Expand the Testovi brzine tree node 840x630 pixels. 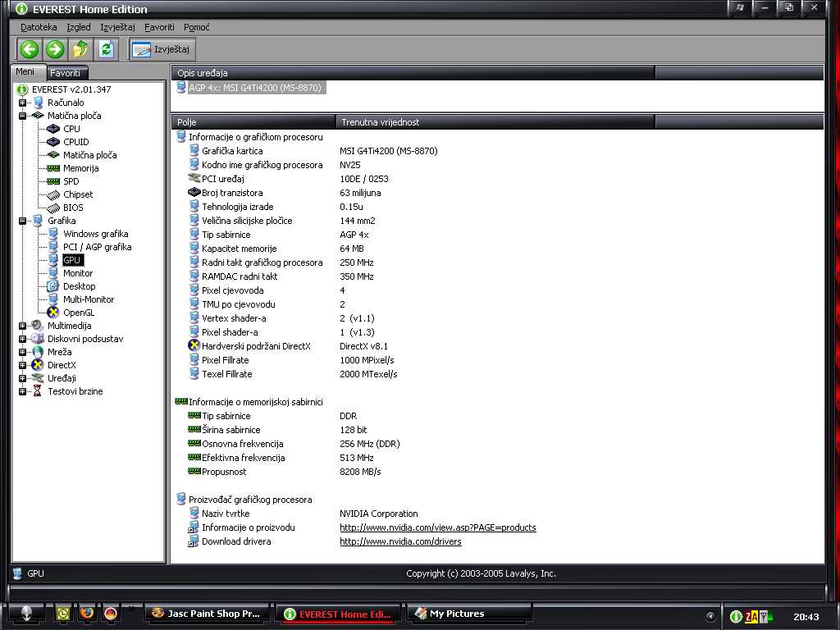click(22, 391)
